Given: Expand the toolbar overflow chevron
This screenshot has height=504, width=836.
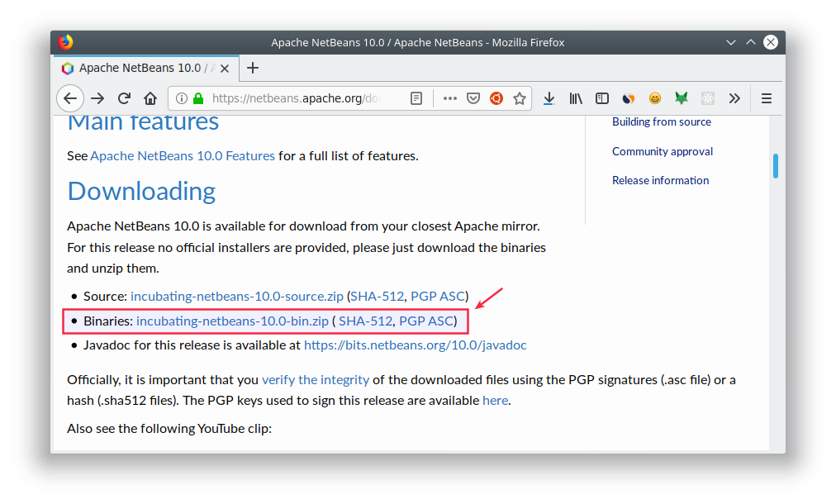Looking at the screenshot, I should (735, 97).
